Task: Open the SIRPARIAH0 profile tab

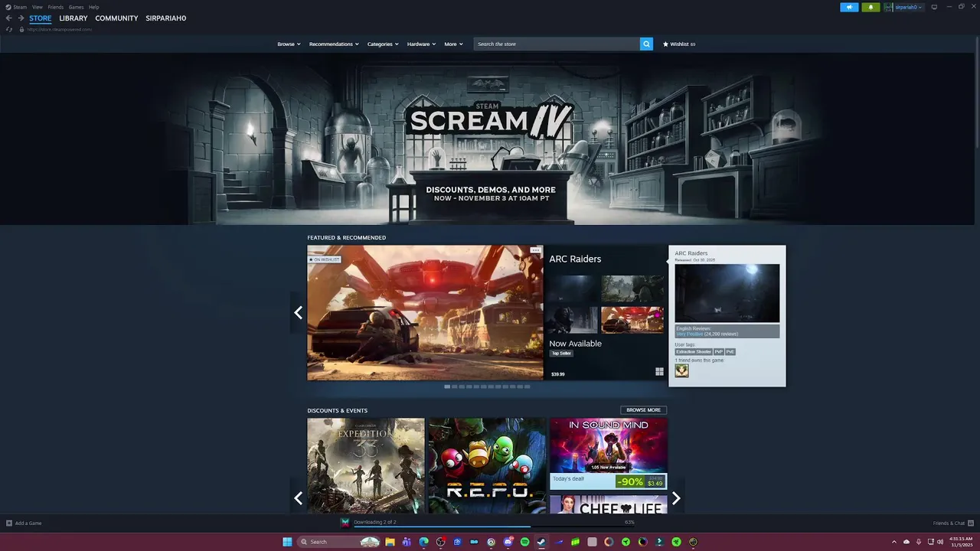Action: [x=166, y=18]
